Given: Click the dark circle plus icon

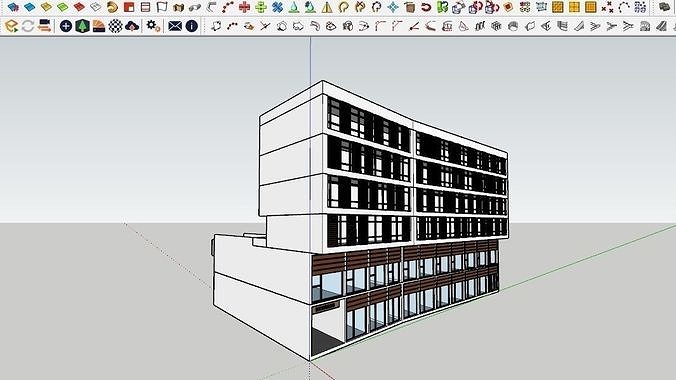Looking at the screenshot, I should tap(66, 26).
